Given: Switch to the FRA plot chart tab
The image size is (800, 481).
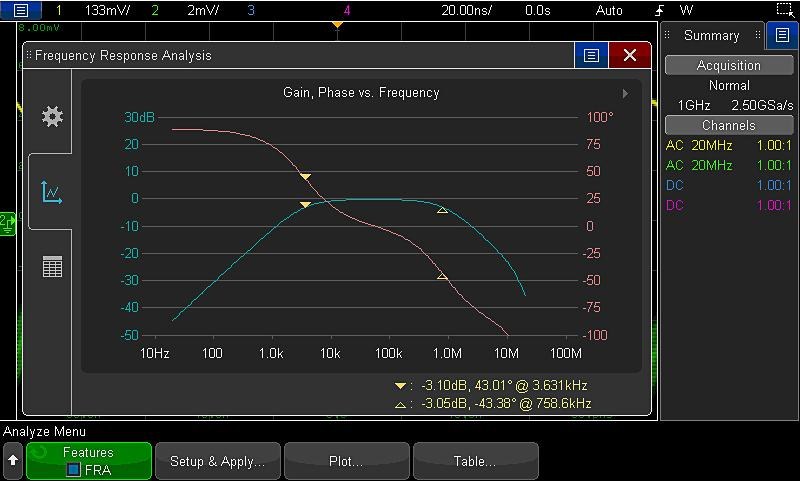Looking at the screenshot, I should click(52, 192).
